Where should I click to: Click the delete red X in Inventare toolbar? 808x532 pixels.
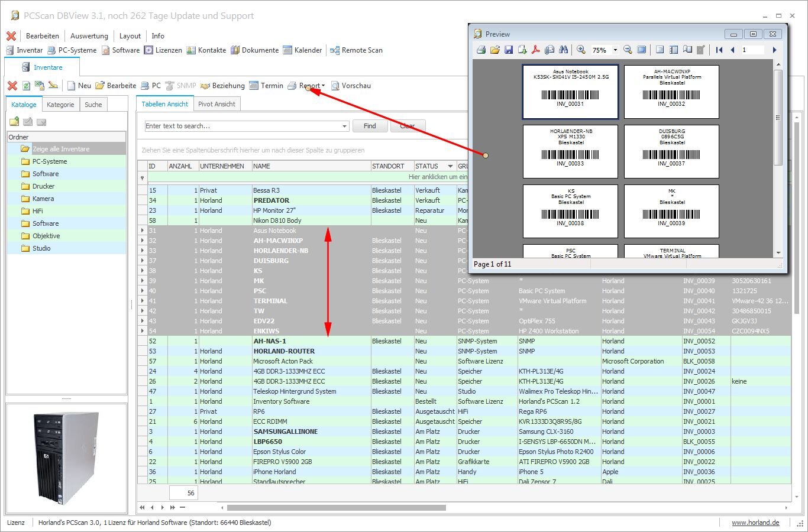pyautogui.click(x=12, y=86)
